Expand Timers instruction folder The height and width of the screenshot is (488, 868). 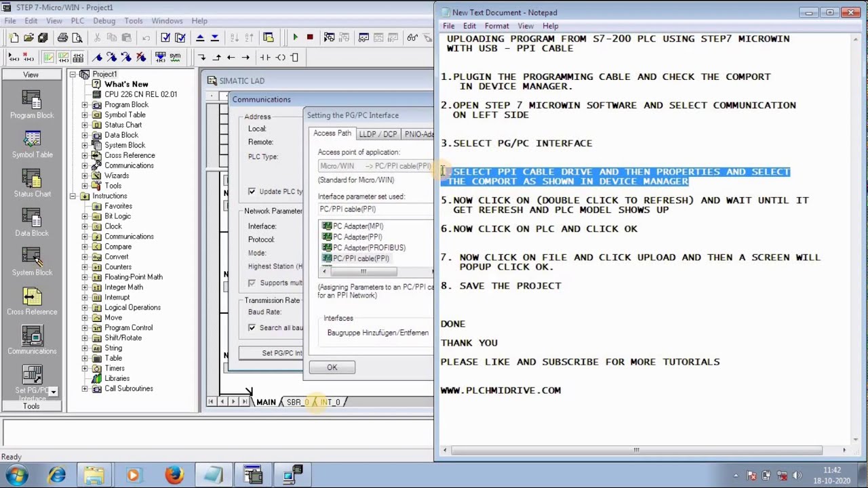coord(85,369)
